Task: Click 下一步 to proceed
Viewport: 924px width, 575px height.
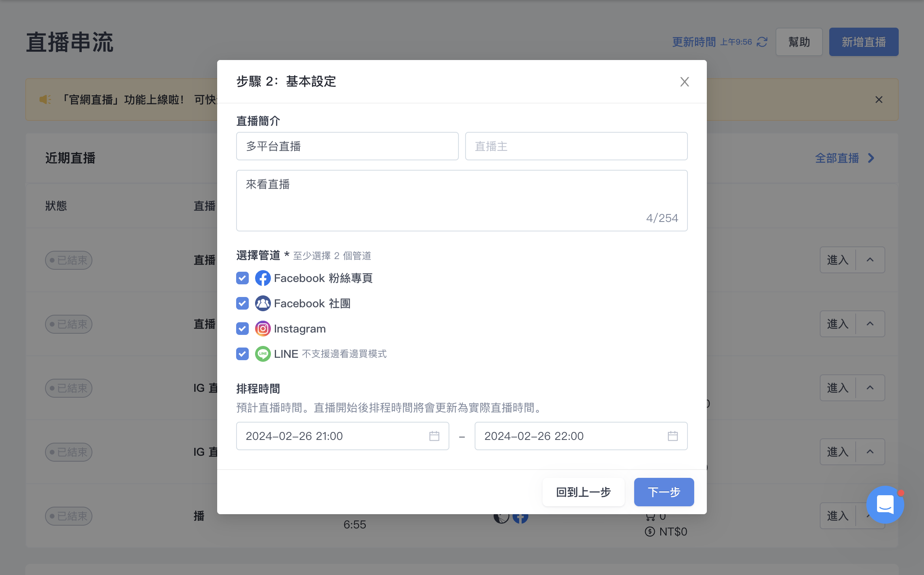Action: [x=664, y=492]
